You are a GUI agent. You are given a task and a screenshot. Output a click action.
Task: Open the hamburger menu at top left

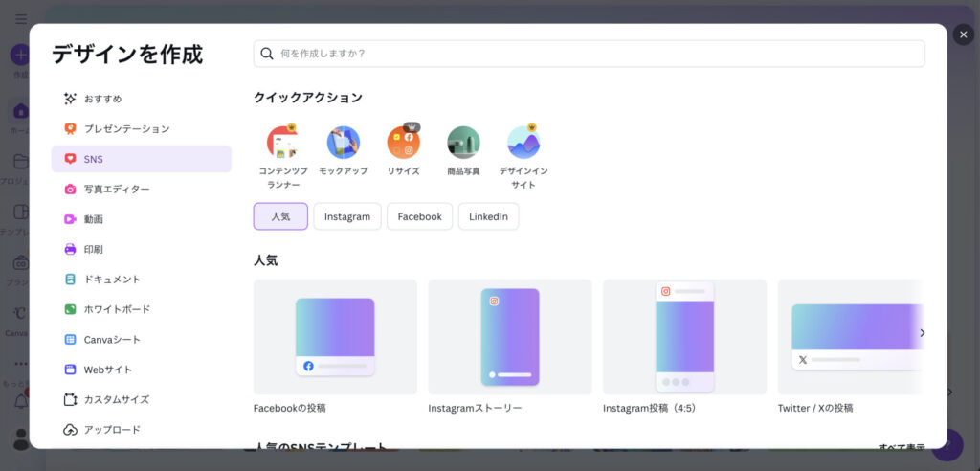21,19
